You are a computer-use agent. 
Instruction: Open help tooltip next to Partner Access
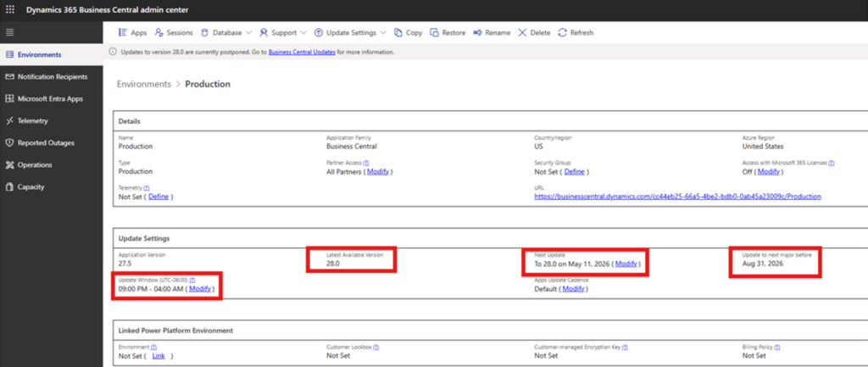click(x=366, y=164)
